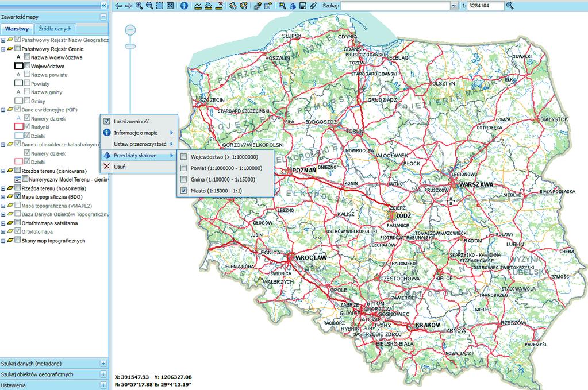Open the Szukaj combo dropdown arrow

[x=454, y=6]
